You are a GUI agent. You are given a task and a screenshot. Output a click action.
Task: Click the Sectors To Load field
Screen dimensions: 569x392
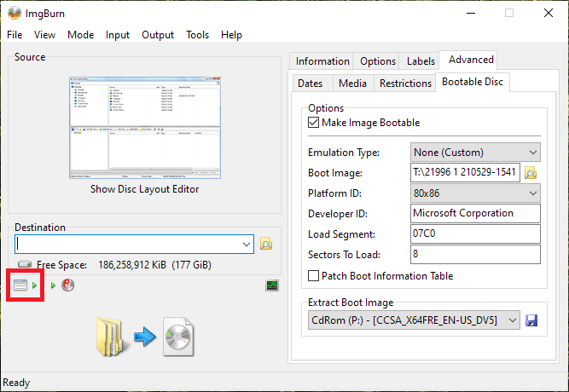pyautogui.click(x=474, y=254)
